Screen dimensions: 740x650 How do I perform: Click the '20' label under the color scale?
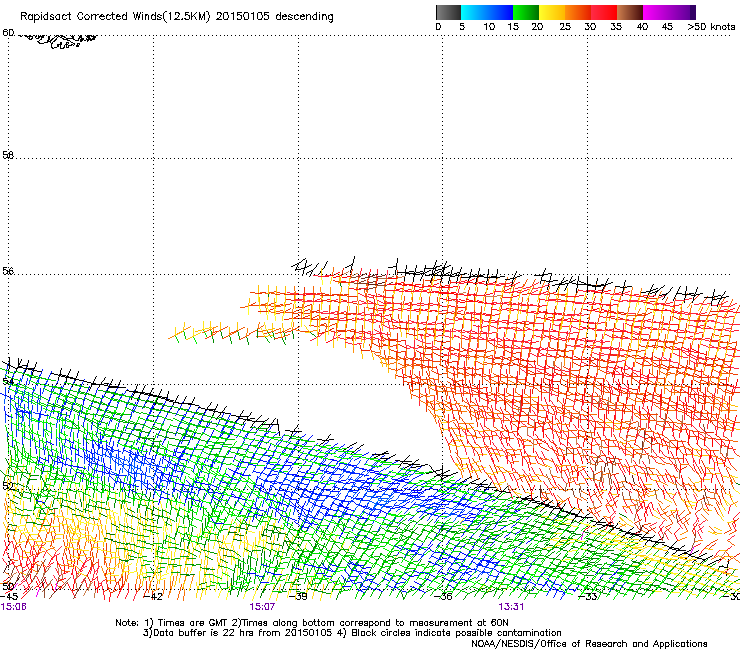pyautogui.click(x=537, y=27)
